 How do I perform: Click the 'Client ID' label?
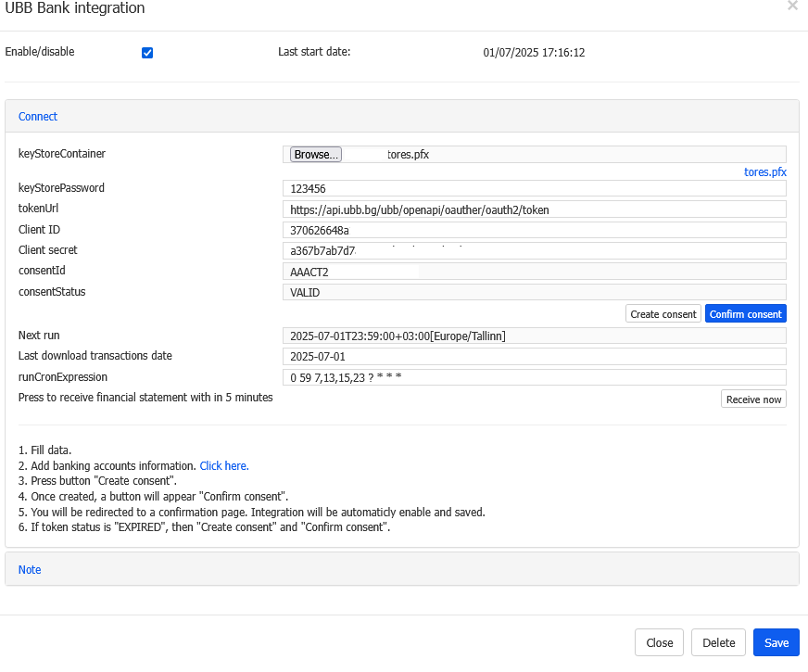pyautogui.click(x=39, y=229)
